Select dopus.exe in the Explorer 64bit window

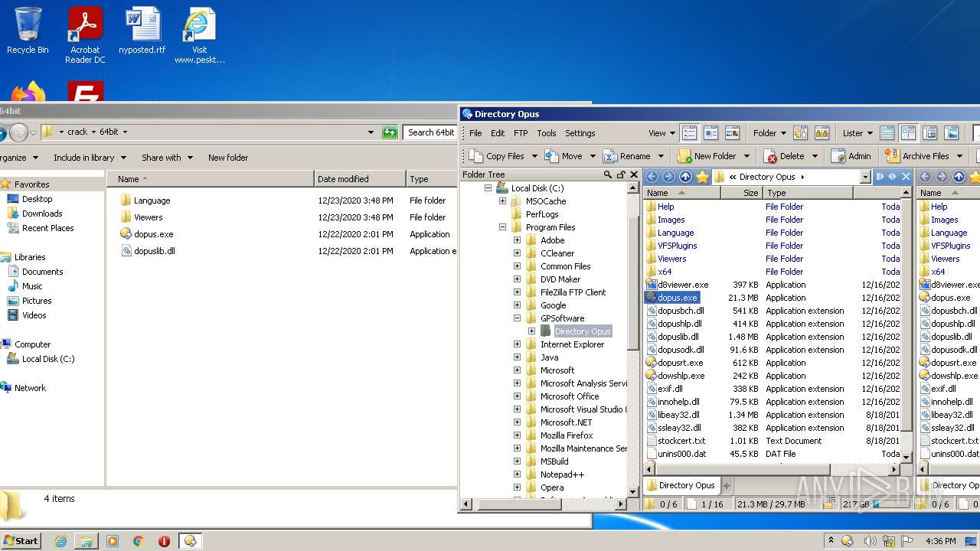(x=153, y=234)
